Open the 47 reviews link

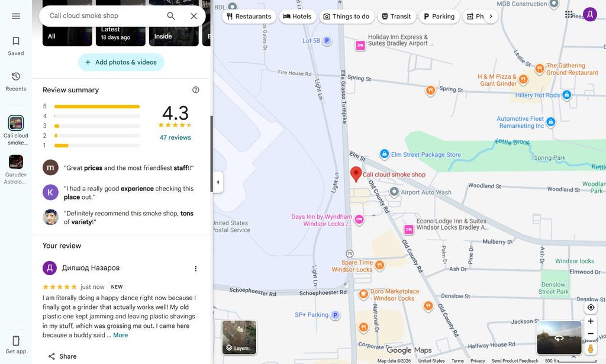175,137
